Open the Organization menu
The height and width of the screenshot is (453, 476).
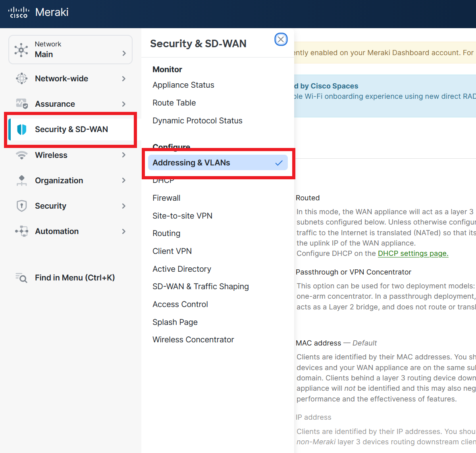coord(70,180)
